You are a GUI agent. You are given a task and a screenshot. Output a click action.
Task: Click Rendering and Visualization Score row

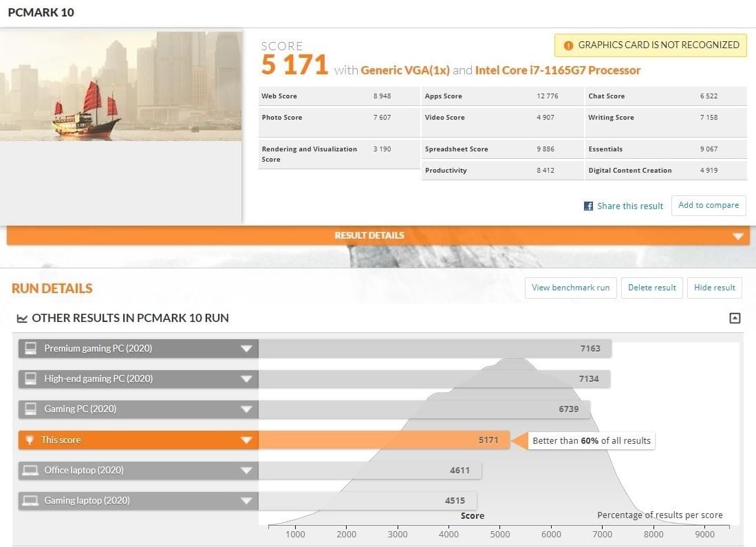[339, 154]
